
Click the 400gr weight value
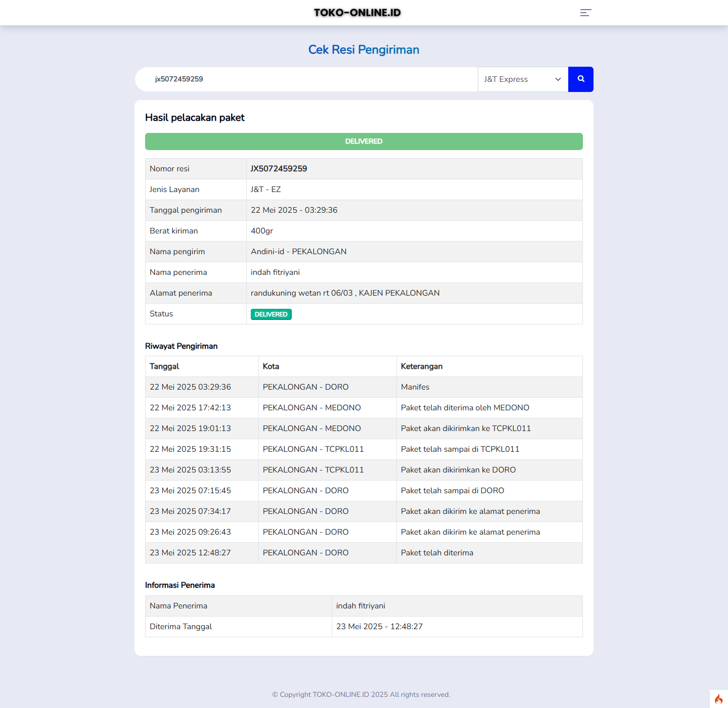click(262, 231)
